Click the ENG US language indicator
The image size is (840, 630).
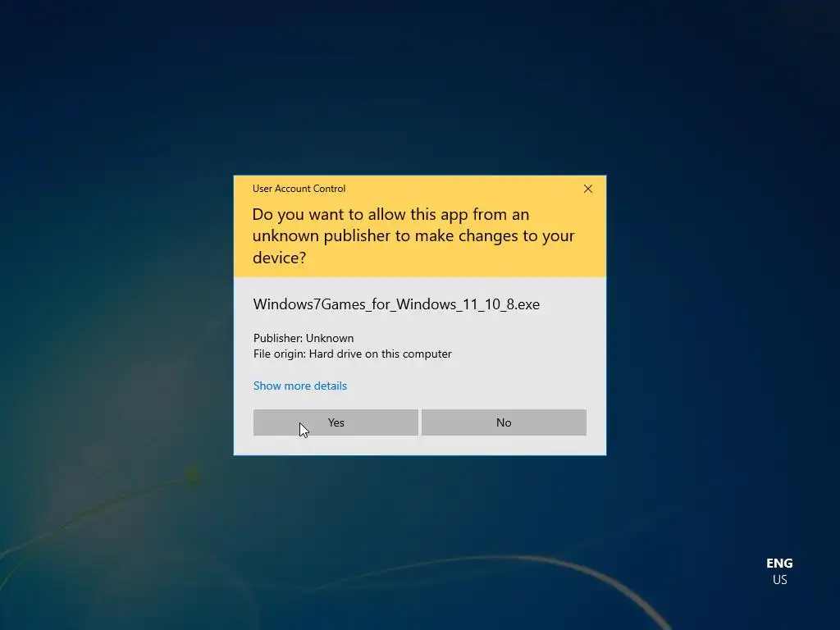(779, 571)
